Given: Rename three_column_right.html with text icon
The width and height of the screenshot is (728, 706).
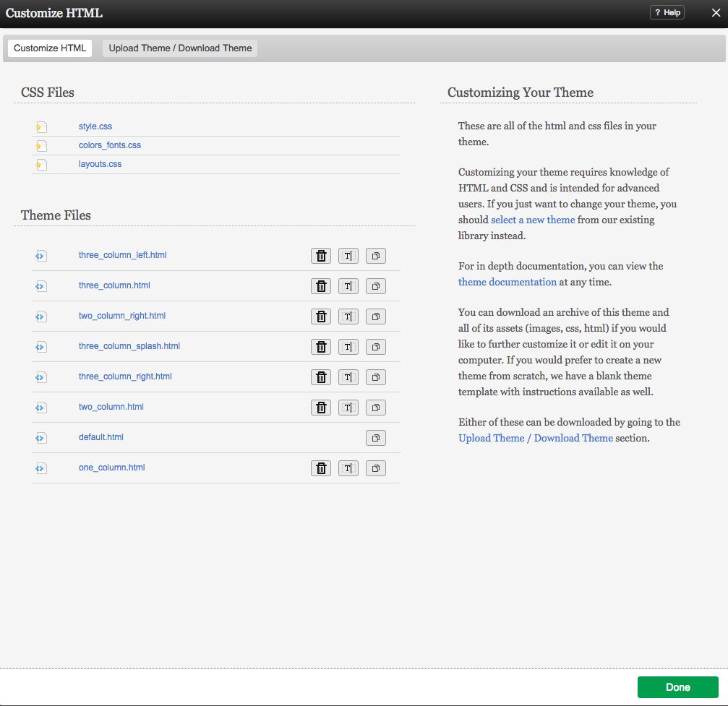Looking at the screenshot, I should tap(348, 377).
